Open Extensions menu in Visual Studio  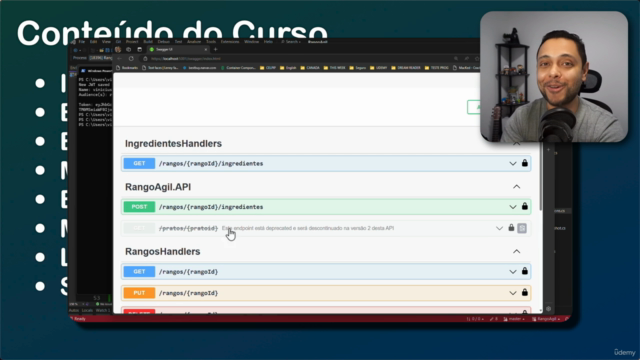[x=230, y=42]
